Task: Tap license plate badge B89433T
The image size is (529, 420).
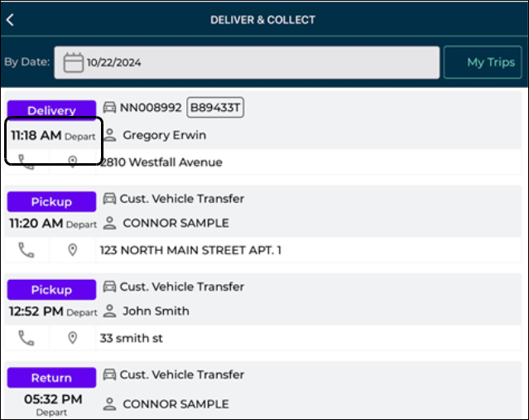Action: tap(214, 108)
